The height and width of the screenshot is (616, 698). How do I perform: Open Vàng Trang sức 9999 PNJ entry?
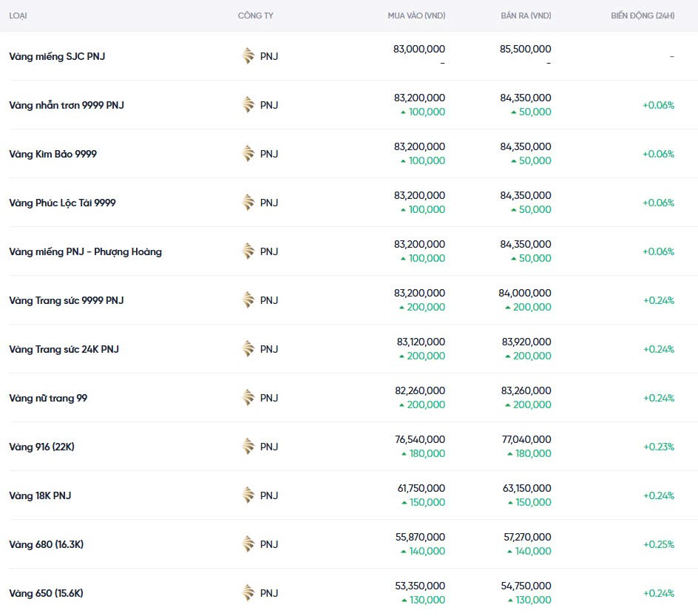coord(67,300)
